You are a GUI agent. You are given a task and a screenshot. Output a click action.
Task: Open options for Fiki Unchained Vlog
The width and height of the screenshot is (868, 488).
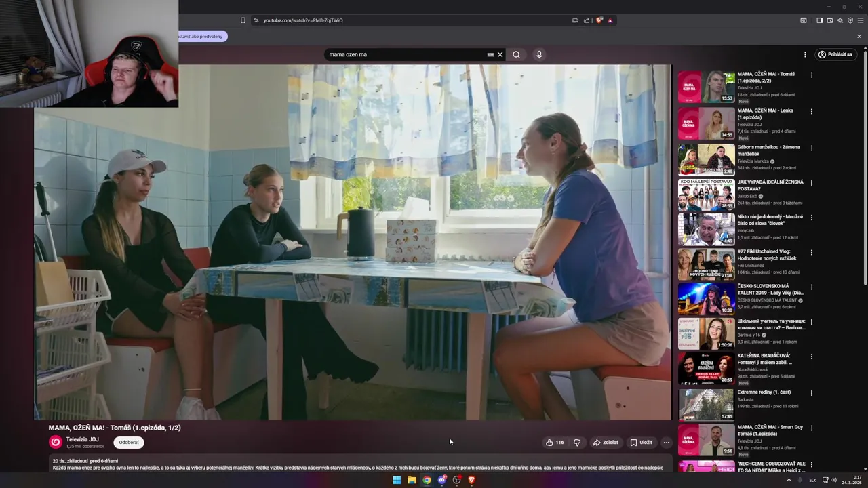tap(811, 253)
